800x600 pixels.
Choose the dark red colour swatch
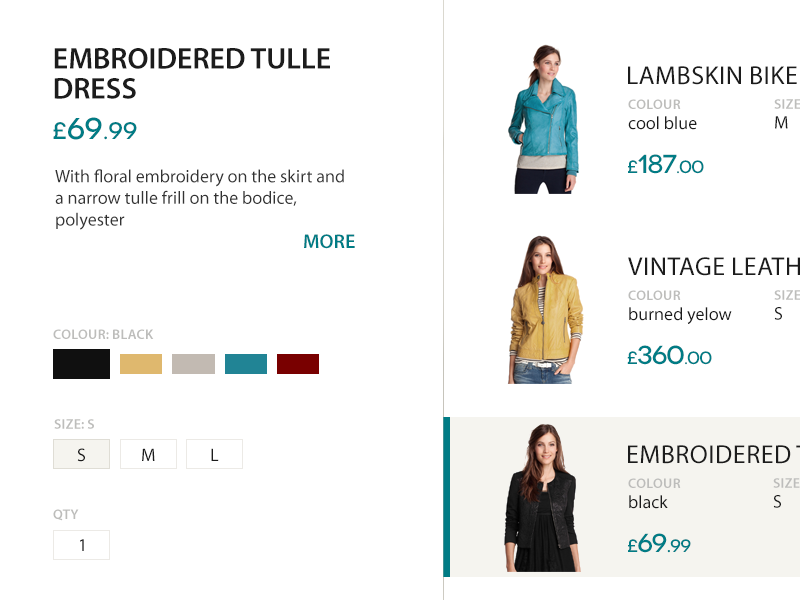(298, 364)
